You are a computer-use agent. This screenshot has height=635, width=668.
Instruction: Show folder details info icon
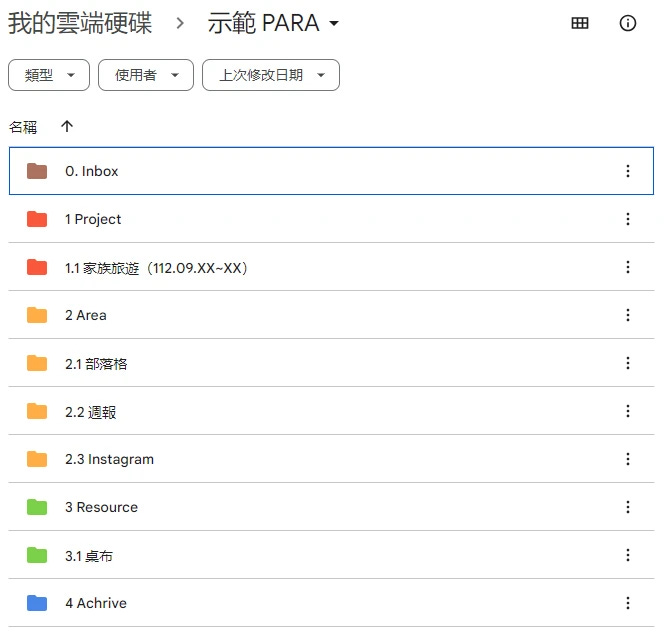(x=628, y=23)
